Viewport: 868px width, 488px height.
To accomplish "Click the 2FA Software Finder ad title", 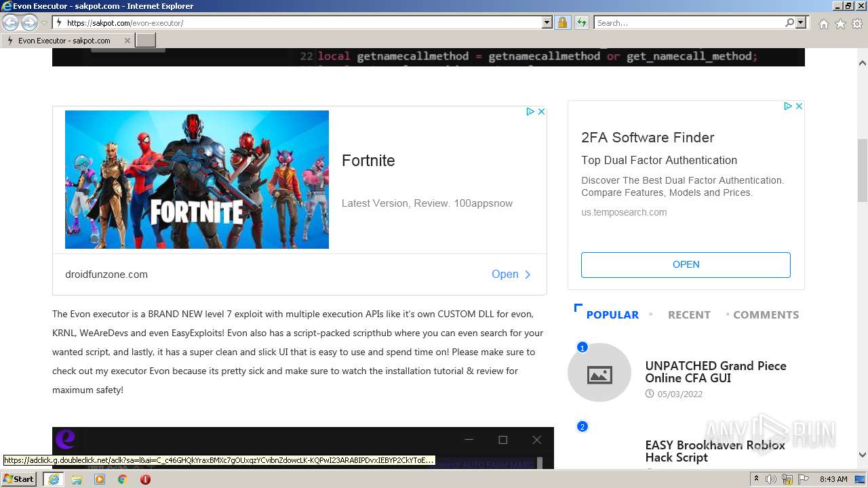I will tap(648, 138).
